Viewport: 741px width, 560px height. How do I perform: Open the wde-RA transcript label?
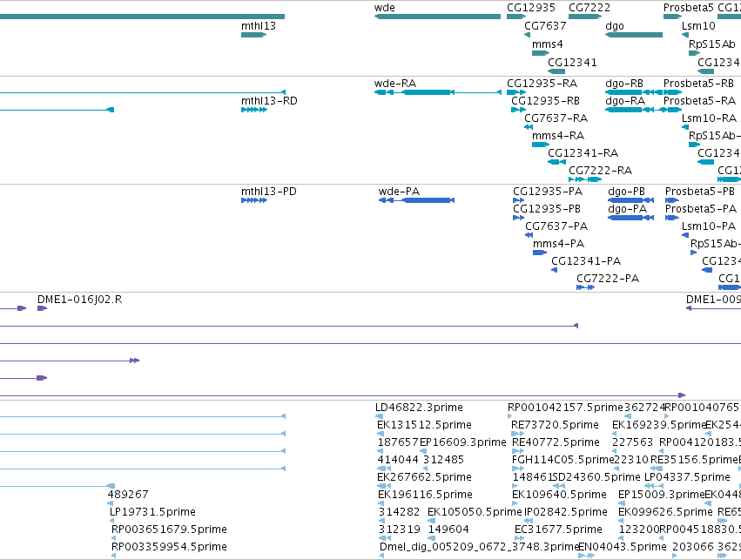click(395, 84)
